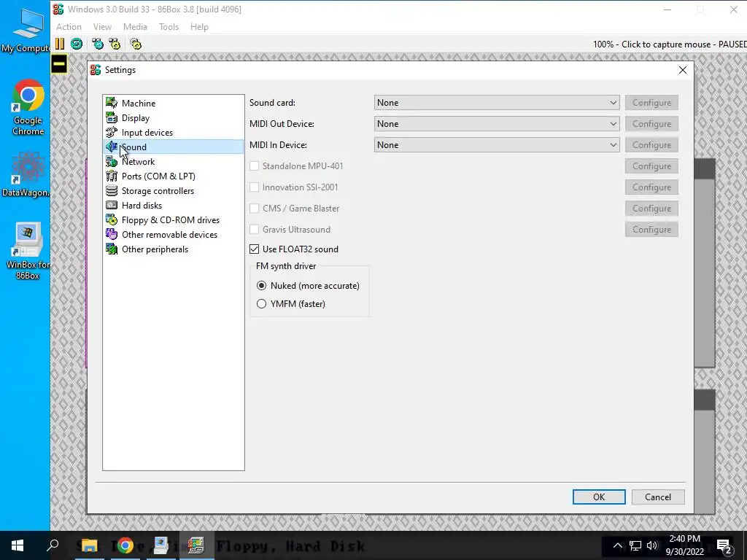
Task: Click Configure for Standalone MPU-401
Action: (651, 166)
